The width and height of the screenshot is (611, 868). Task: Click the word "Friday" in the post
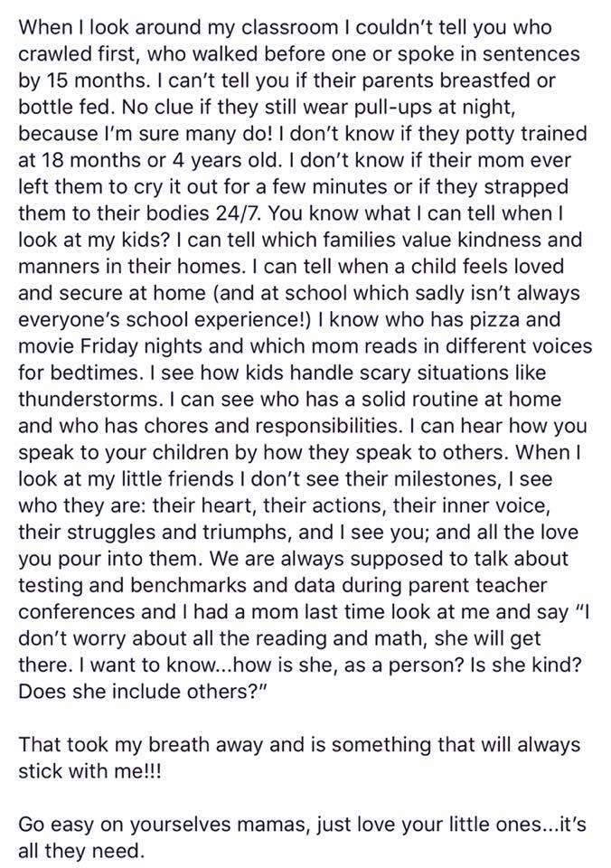(x=109, y=346)
